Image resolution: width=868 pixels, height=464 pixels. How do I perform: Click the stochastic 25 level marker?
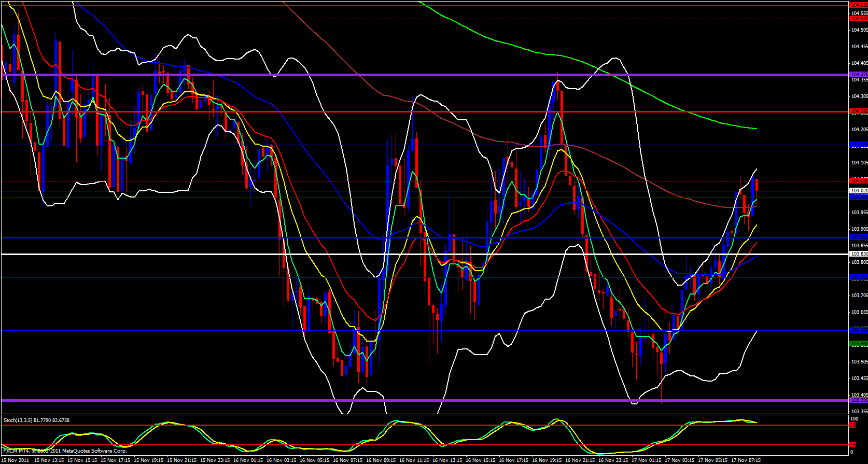[x=852, y=445]
